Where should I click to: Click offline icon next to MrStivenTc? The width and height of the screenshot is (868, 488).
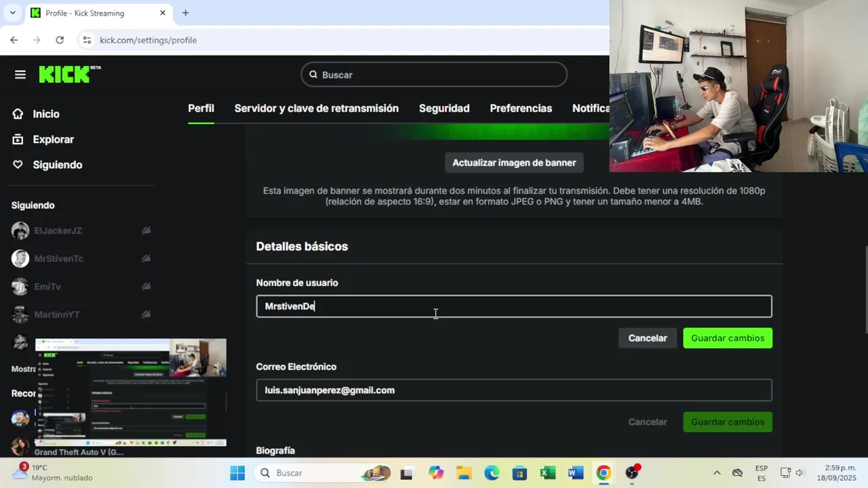146,258
